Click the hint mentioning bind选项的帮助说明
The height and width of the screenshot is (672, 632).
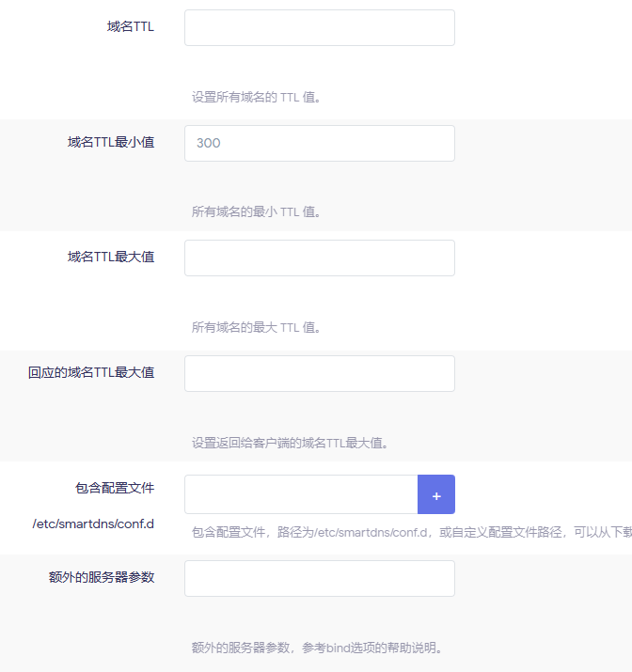317,648
